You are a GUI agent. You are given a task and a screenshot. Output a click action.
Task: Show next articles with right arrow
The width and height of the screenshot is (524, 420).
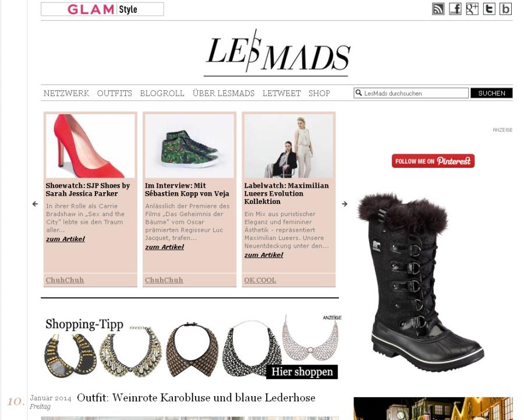345,204
